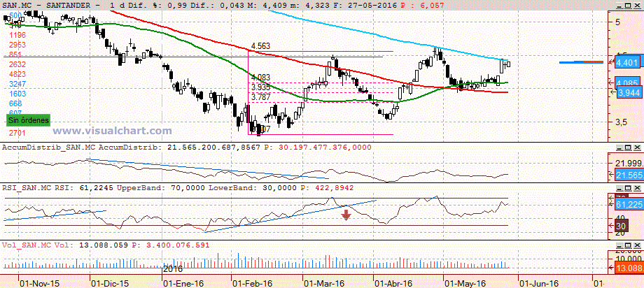Click the 2016 year label on time axis
The width and height of the screenshot is (644, 288).
[173, 270]
